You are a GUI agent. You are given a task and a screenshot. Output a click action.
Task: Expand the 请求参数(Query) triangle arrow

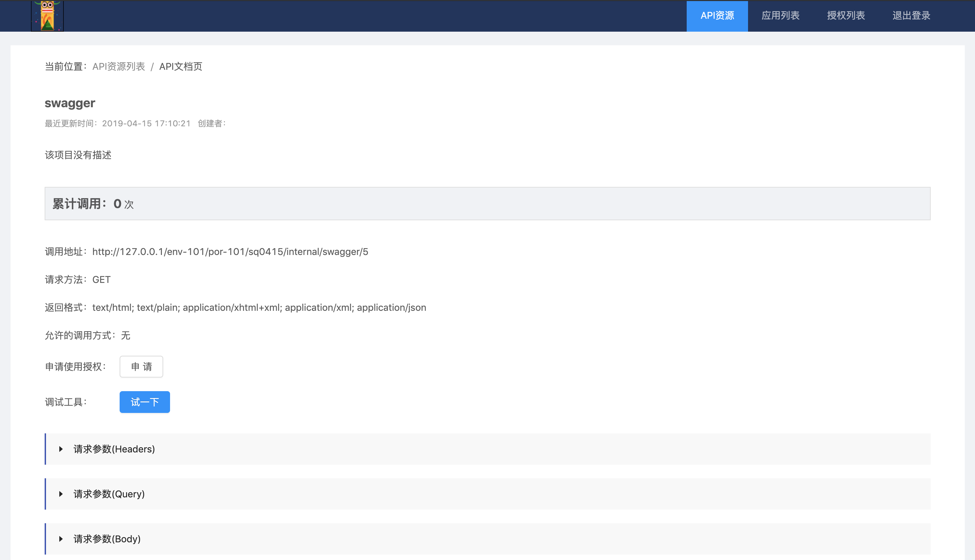pos(61,494)
